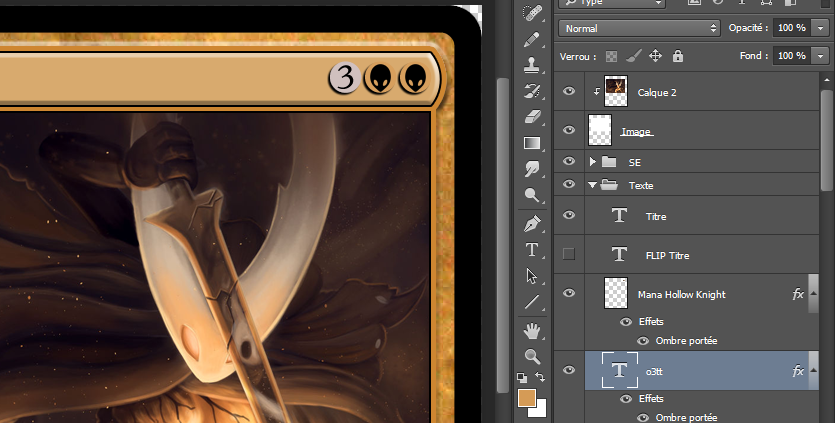
Task: Activate the Hand tool
Action: (532, 329)
